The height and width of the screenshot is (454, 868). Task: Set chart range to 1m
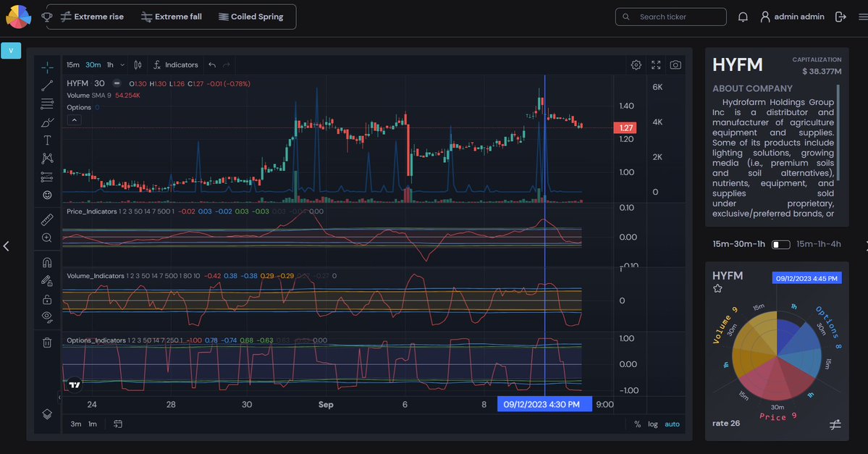93,424
